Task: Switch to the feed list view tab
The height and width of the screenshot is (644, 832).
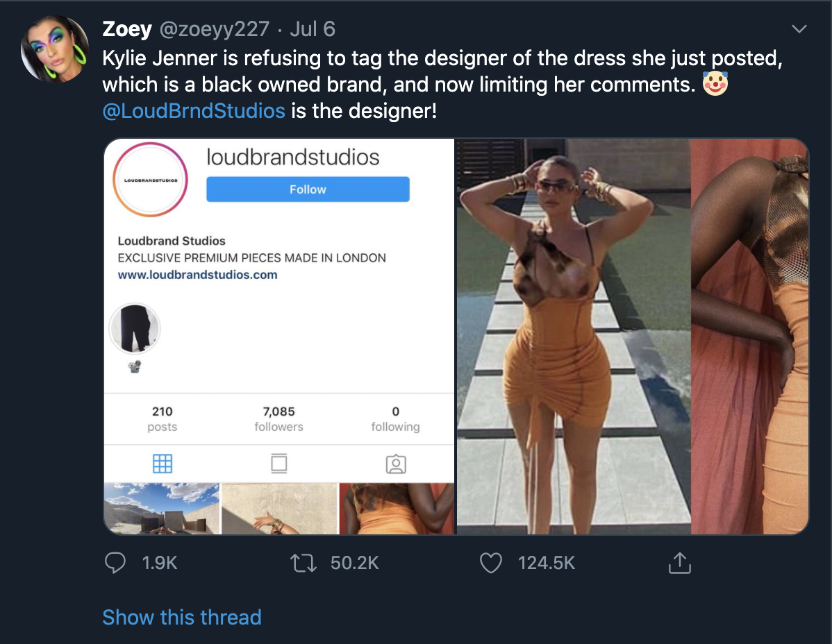Action: coord(278,464)
